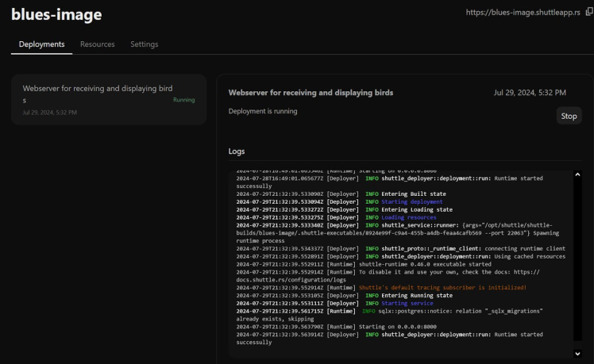Viewport: 594px width, 364px height.
Task: Copy the project URL with the copy icon
Action: (588, 13)
